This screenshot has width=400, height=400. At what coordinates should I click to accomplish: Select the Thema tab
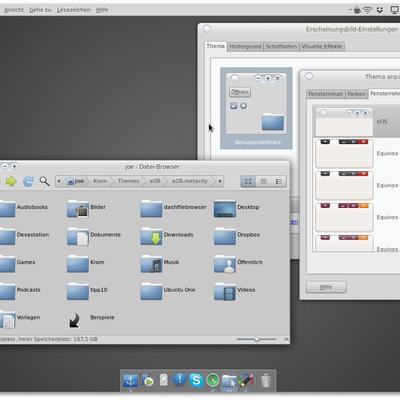click(x=215, y=46)
